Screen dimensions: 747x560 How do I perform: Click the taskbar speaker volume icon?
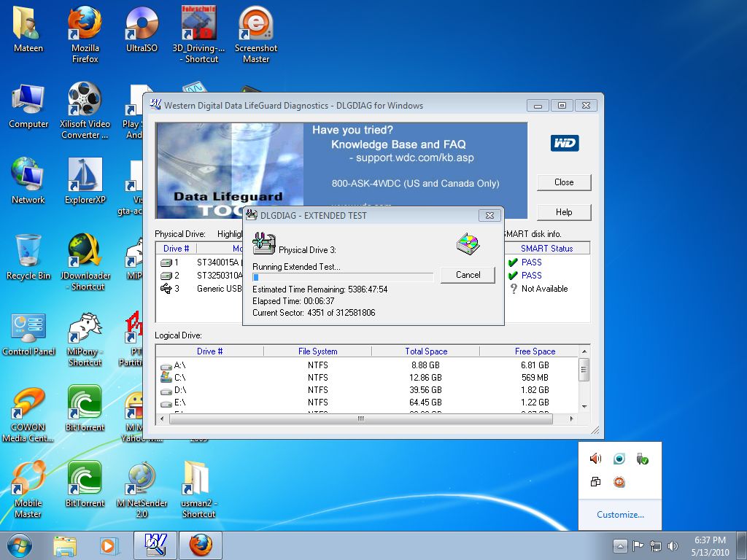[x=673, y=545]
